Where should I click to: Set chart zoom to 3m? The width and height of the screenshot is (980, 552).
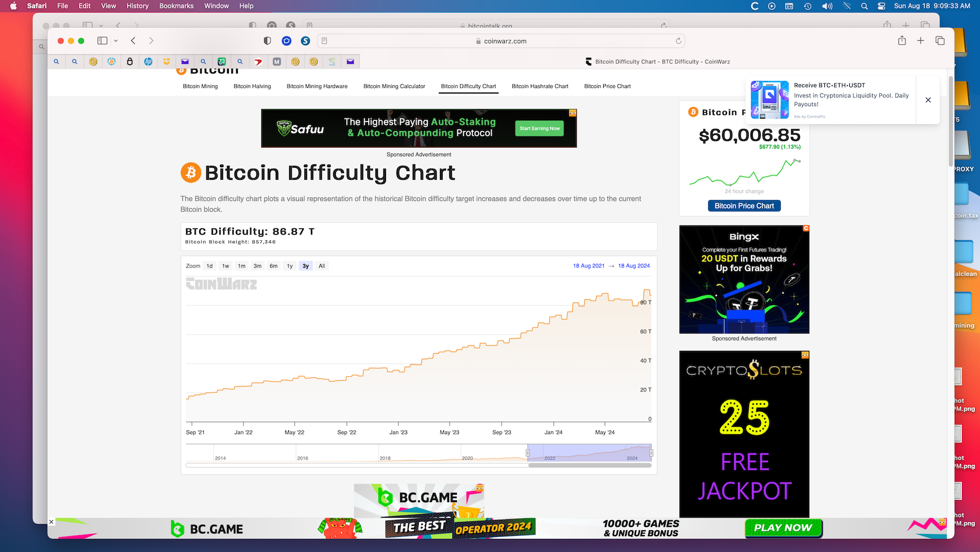tap(258, 266)
